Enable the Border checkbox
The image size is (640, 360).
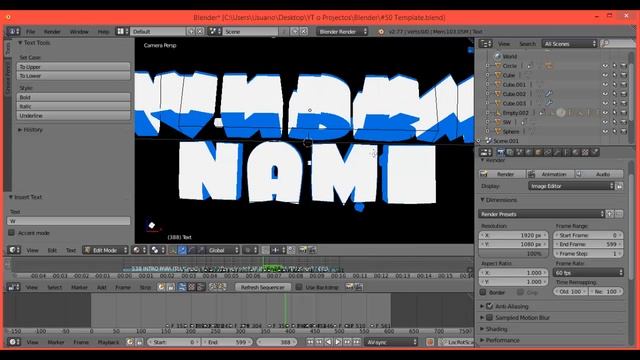483,292
